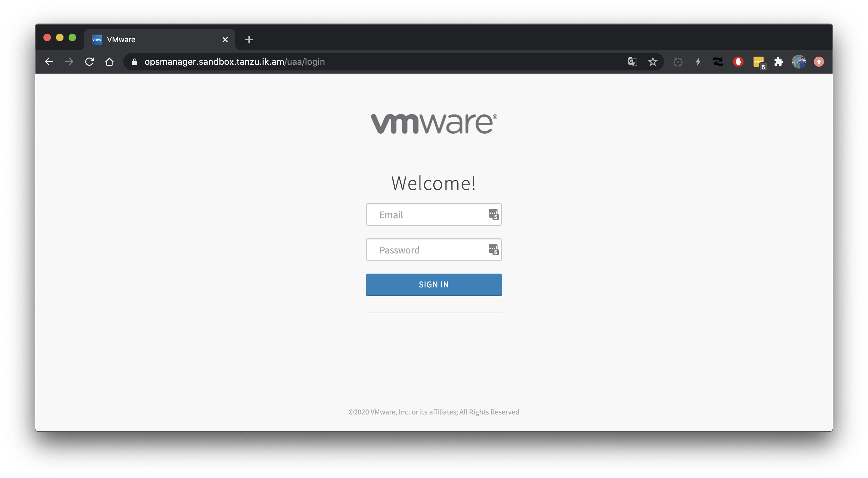
Task: Open the user profile avatar
Action: 798,62
